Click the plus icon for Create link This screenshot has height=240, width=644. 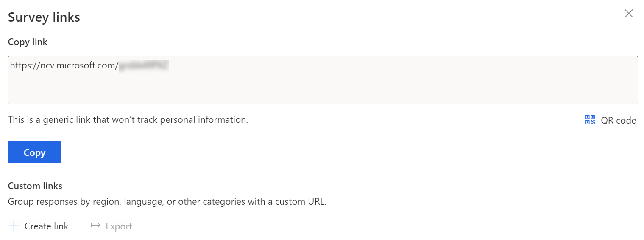click(14, 226)
